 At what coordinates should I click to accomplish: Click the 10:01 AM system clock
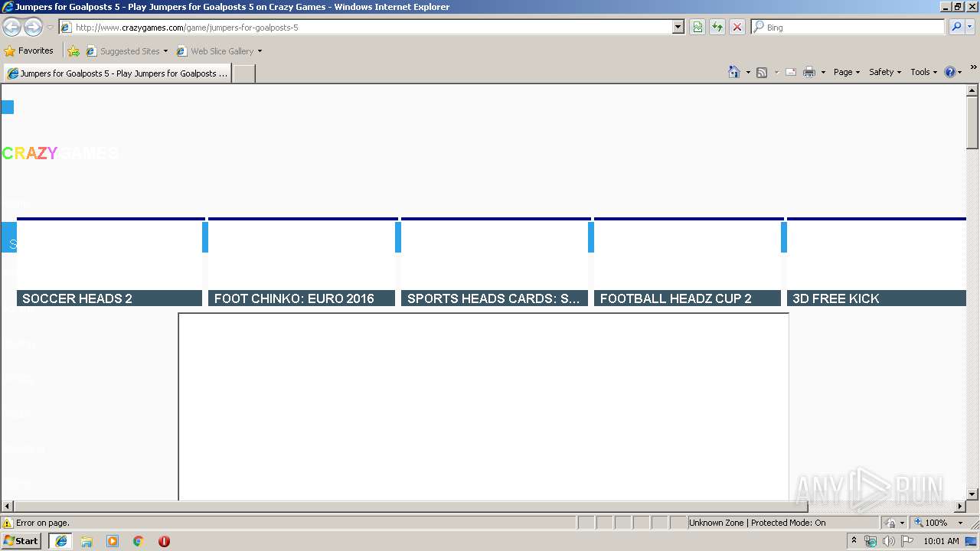941,541
